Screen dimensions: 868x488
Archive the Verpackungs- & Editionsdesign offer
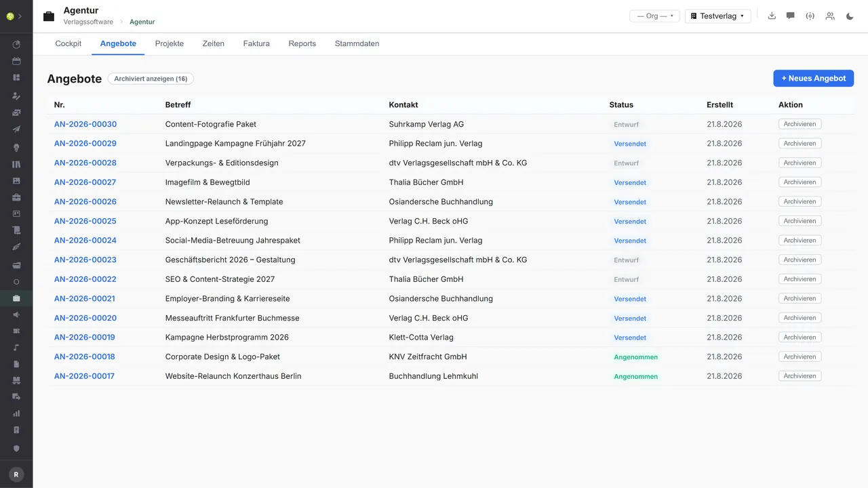pyautogui.click(x=800, y=163)
